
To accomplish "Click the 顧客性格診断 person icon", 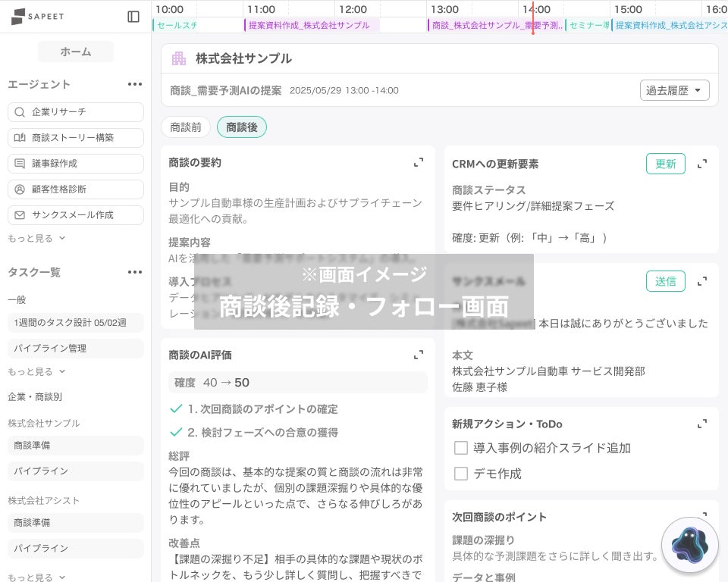I will click(20, 189).
